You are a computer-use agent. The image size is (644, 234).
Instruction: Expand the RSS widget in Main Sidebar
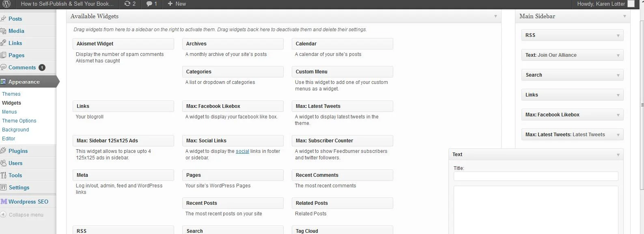coord(618,36)
